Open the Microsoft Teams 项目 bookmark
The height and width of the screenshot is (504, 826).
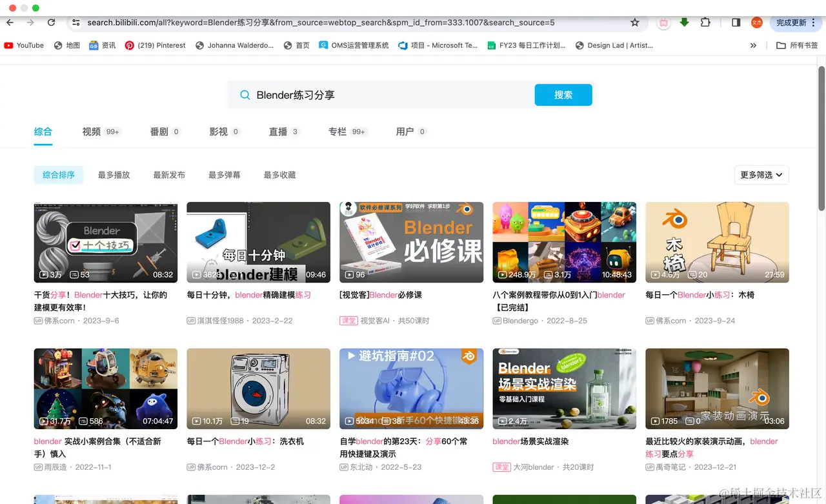[438, 45]
